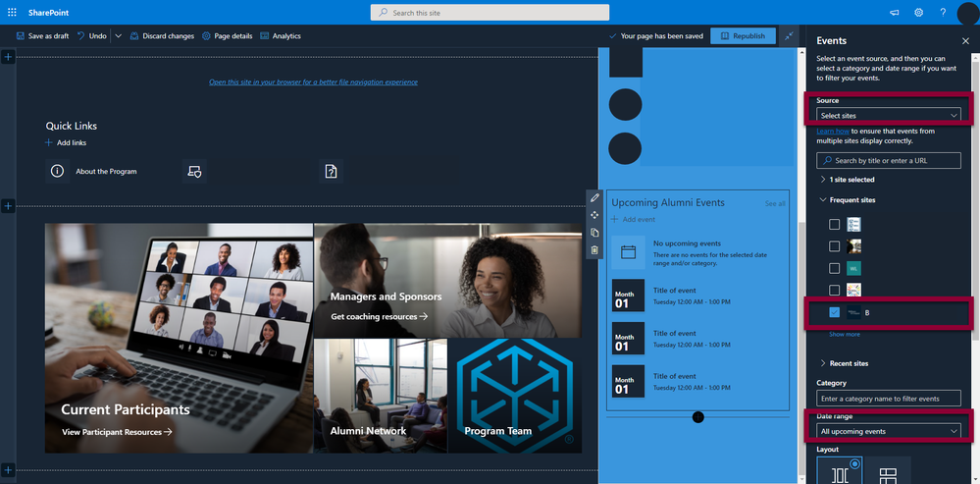This screenshot has height=484, width=980.
Task: Click the collapse arrows icon beside Republish
Action: coord(789,35)
